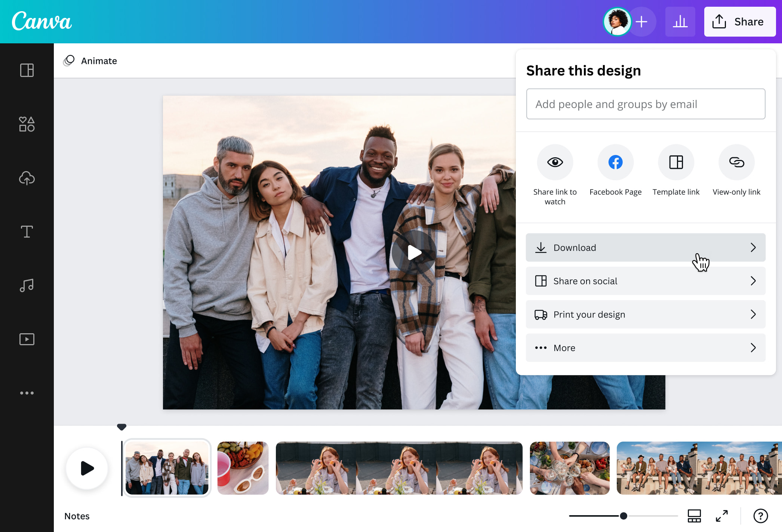This screenshot has width=782, height=532.
Task: Share the design to a Facebook Page
Action: pos(615,162)
